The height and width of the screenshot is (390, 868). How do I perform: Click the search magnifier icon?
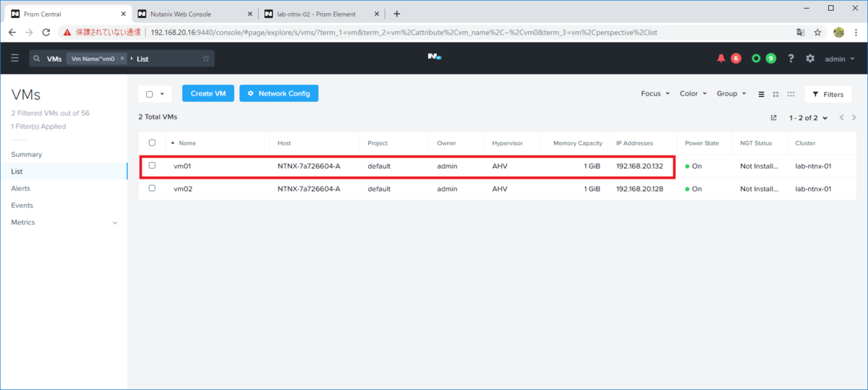click(36, 59)
